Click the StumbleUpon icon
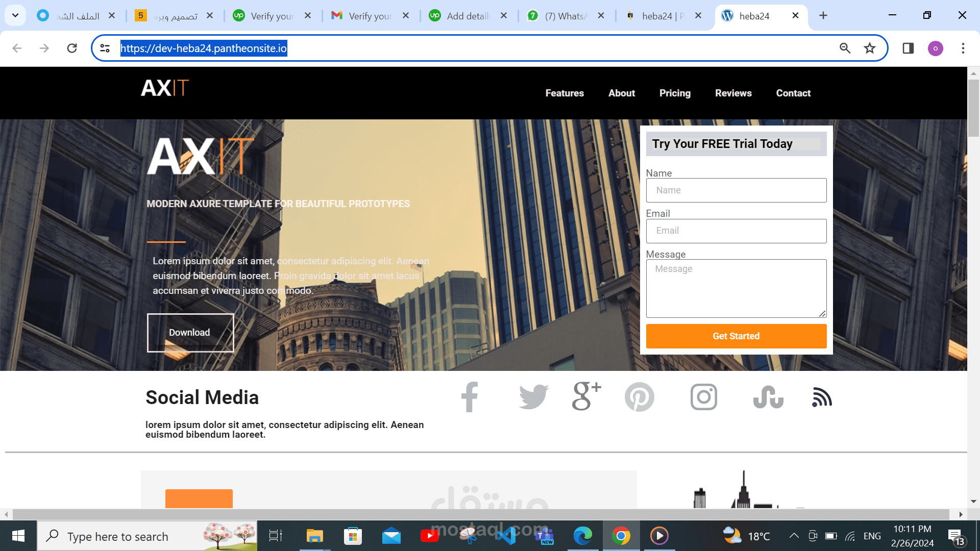This screenshot has height=551, width=980. click(768, 397)
